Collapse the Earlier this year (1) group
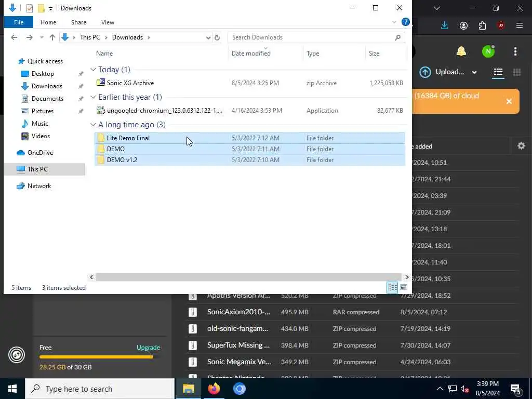Image resolution: width=532 pixels, height=399 pixels. [93, 97]
